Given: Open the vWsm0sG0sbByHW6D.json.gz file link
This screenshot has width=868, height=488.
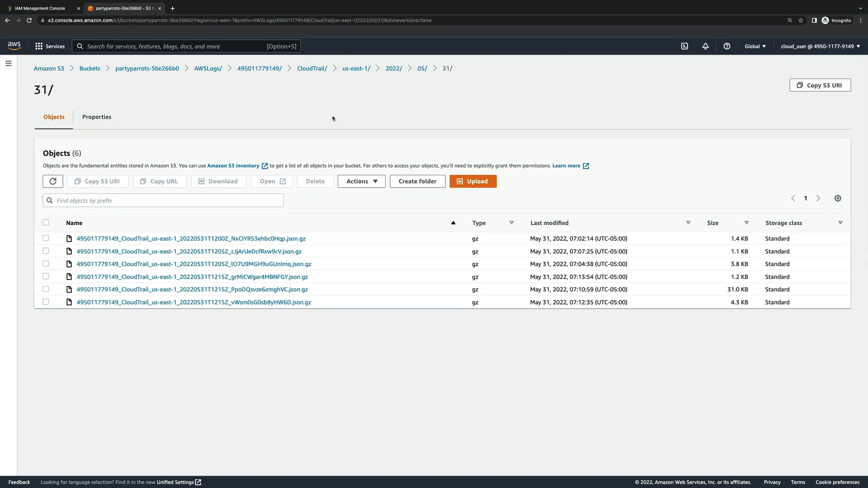Looking at the screenshot, I should click(193, 302).
